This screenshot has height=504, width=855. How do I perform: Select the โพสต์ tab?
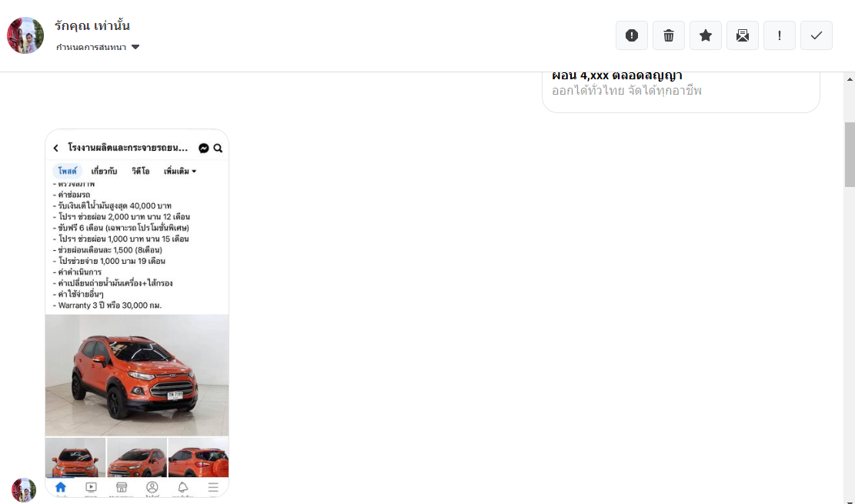pyautogui.click(x=68, y=172)
